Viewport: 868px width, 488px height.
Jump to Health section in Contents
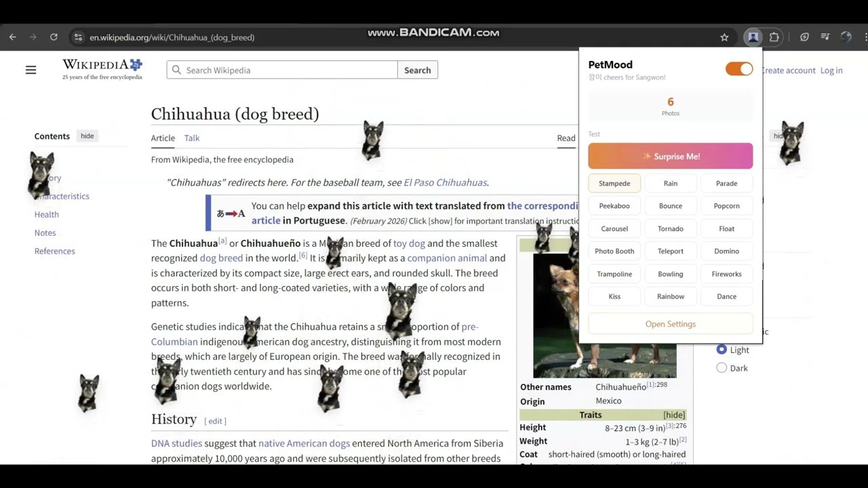[x=47, y=214]
